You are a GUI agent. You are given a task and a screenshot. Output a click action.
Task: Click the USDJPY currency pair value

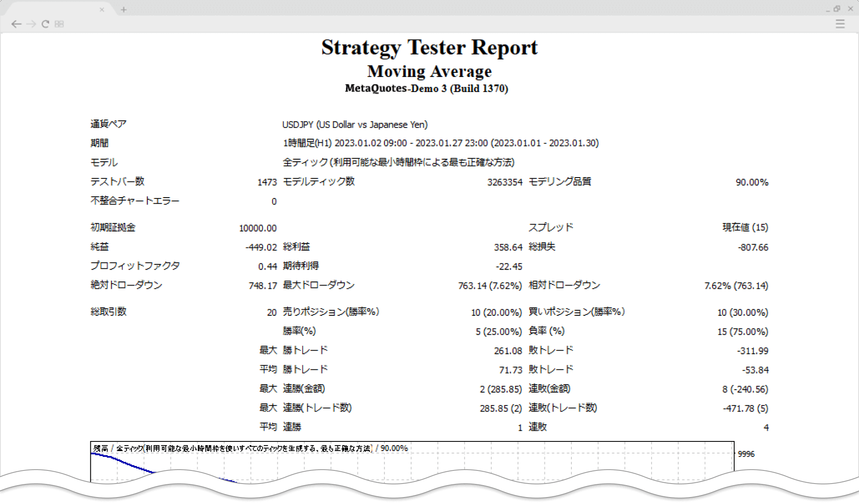(x=355, y=124)
